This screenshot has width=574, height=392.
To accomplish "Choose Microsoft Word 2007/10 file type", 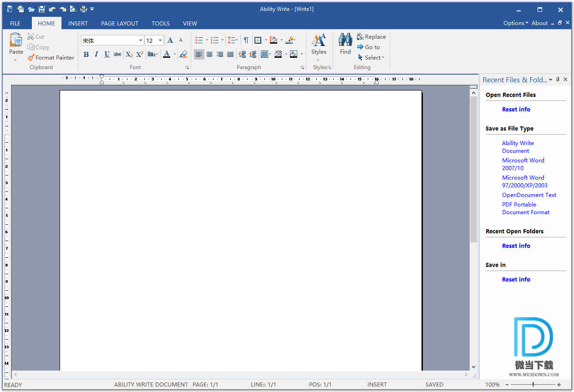I will coord(523,164).
